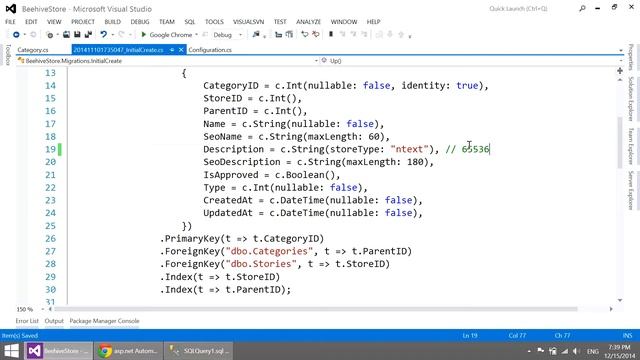Switch to the Configuration.cs tab

click(210, 50)
